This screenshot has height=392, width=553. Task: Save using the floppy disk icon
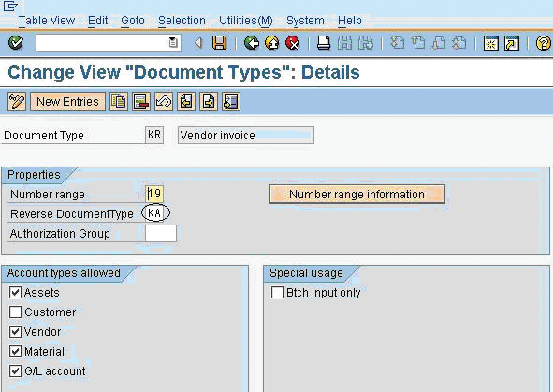point(219,43)
